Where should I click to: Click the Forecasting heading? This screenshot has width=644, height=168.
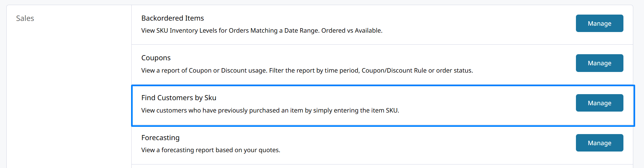tap(160, 138)
